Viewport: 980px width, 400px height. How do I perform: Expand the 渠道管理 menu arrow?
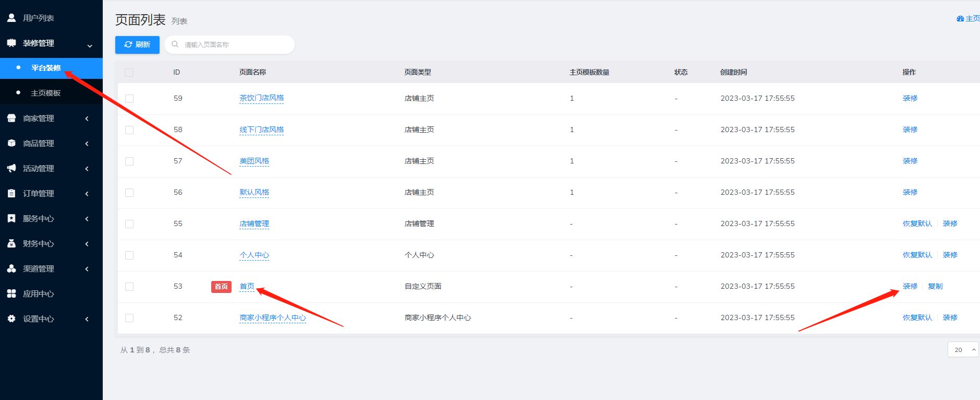[x=87, y=269]
